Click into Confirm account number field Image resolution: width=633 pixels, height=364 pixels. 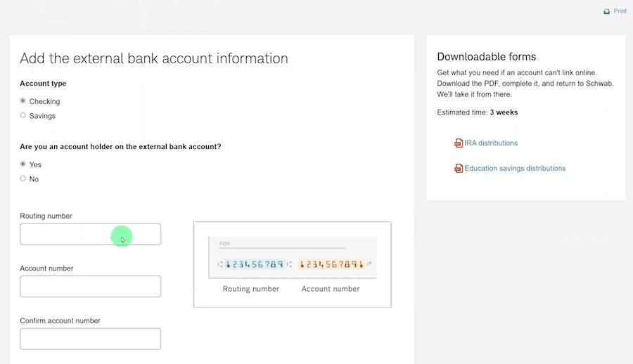[x=90, y=339]
